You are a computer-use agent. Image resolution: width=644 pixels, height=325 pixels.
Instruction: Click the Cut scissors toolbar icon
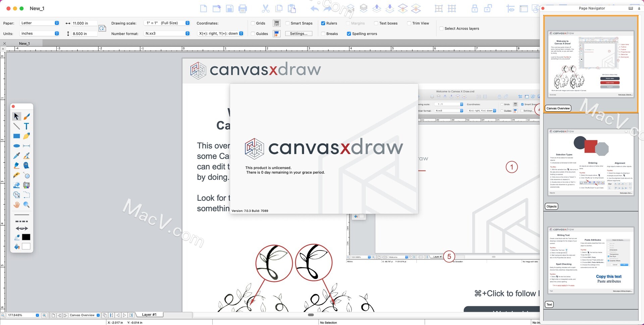click(x=266, y=8)
